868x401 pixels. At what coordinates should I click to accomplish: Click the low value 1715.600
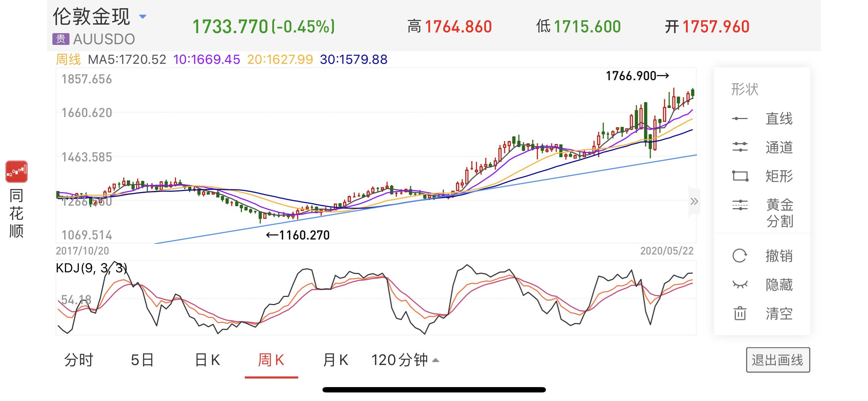[587, 27]
